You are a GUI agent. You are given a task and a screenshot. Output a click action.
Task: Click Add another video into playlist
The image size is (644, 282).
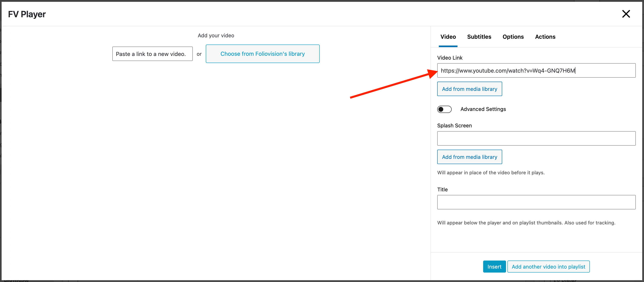point(548,267)
